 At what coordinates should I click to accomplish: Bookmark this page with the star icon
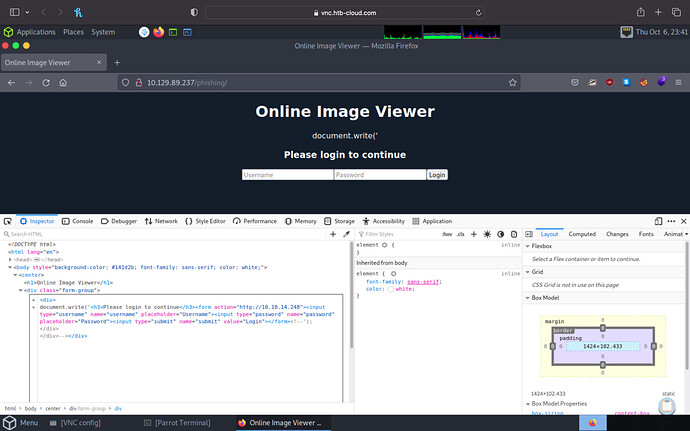pos(512,83)
